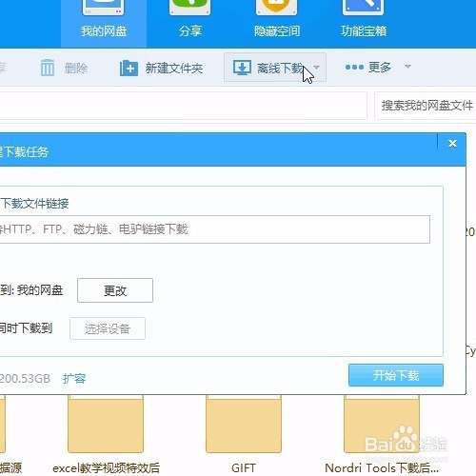Viewport: 476px width, 476px height.
Task: Click the 离线下载 download icon
Action: click(x=242, y=68)
